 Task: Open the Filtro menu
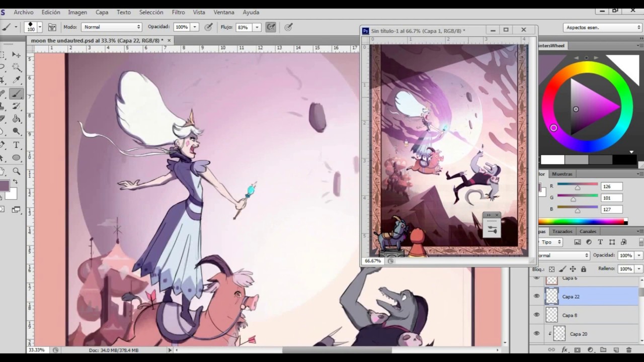178,12
